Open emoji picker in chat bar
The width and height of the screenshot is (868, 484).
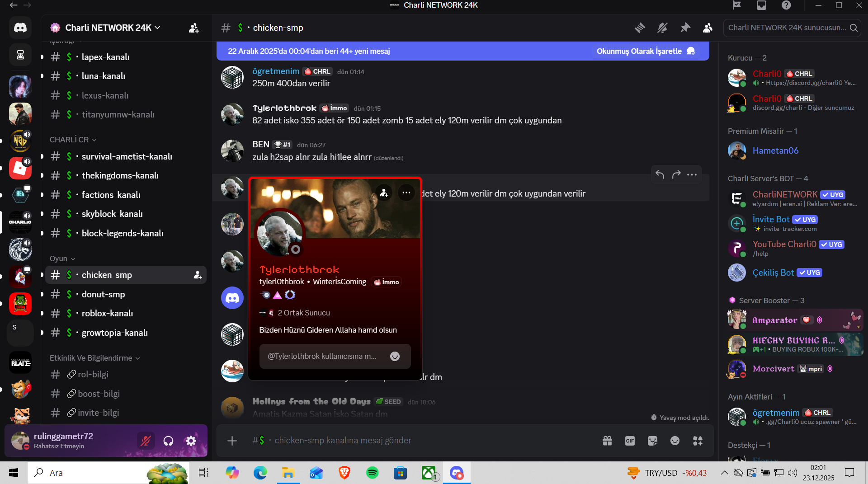[675, 441]
